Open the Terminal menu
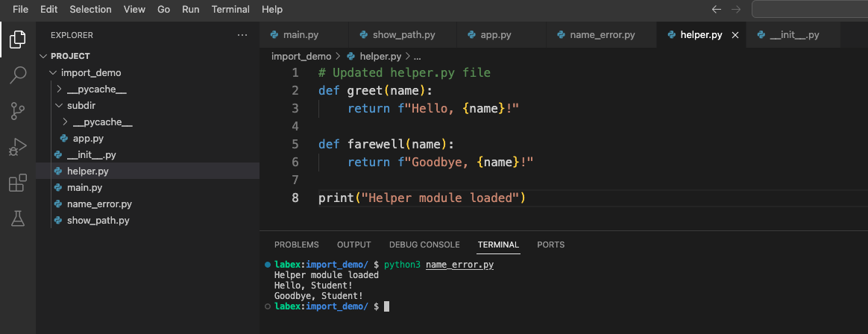 coord(230,10)
